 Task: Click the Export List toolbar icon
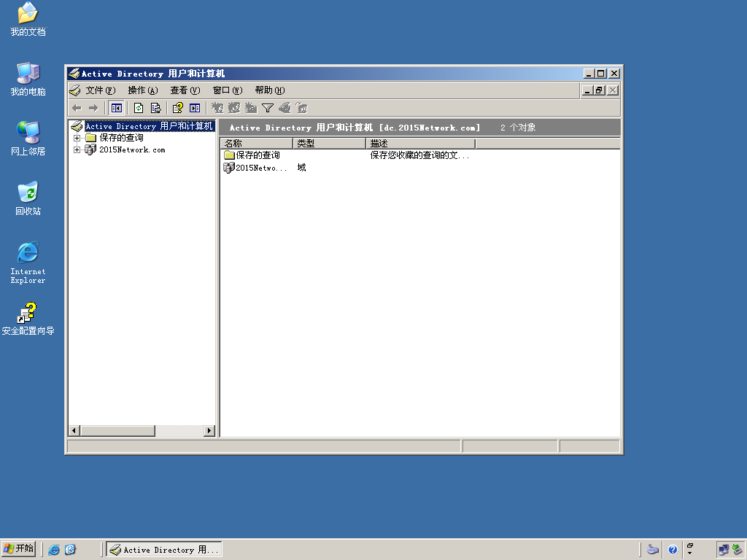tap(156, 108)
